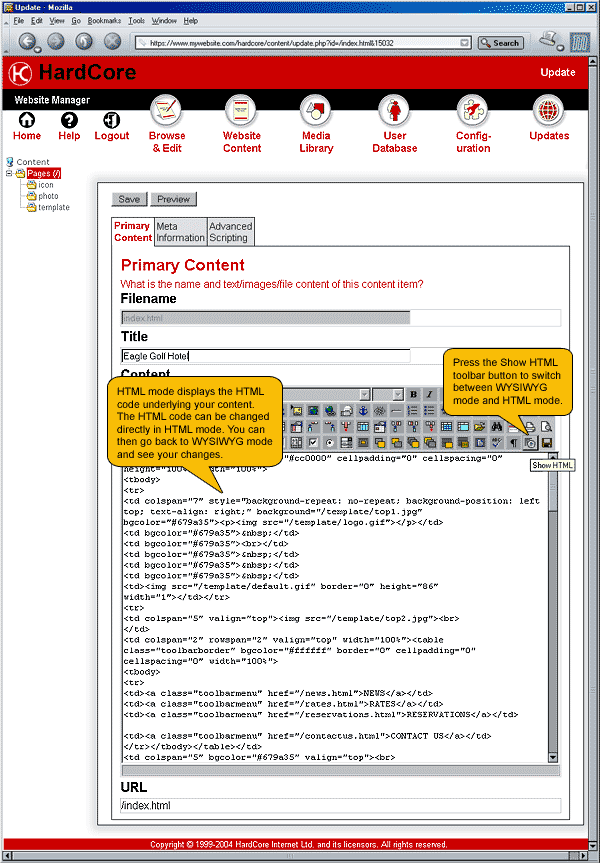Open the Help icon in Website Manager
Viewport: 600px width, 863px height.
69,119
